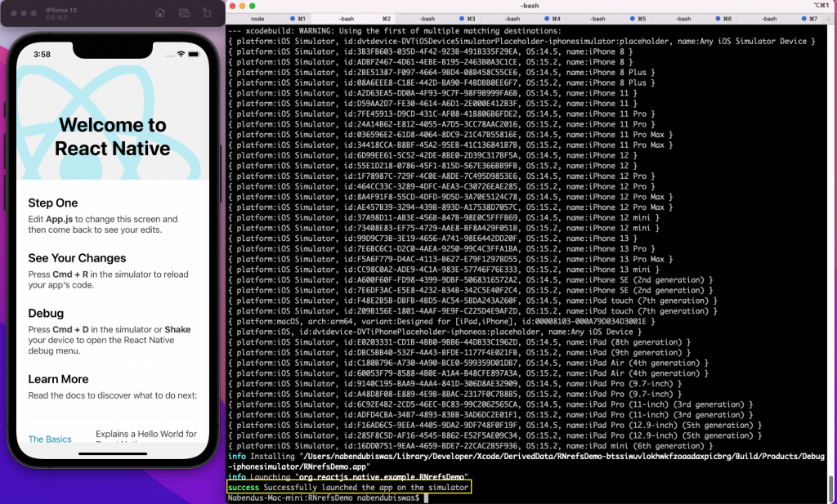The height and width of the screenshot is (504, 837).
Task: Click the 'Explains a Hello World for' description
Action: tap(146, 434)
